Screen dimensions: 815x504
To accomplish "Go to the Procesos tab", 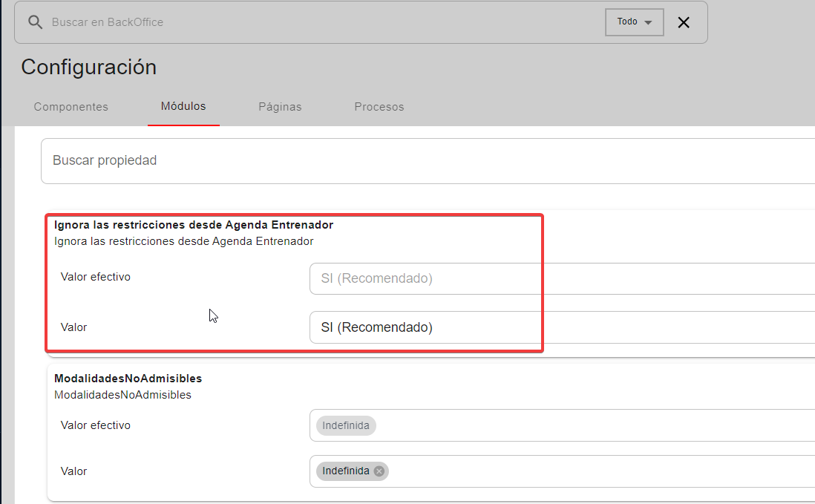I will pos(379,107).
